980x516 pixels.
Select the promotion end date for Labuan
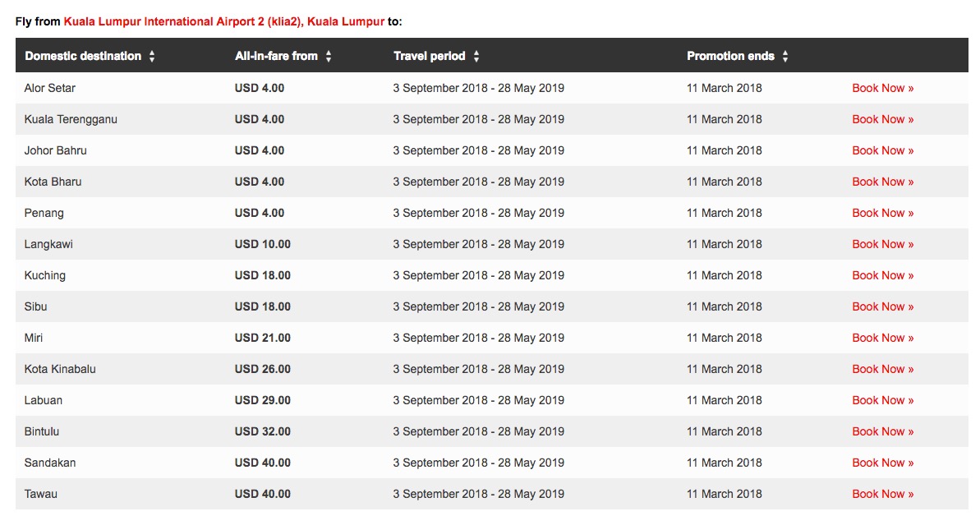[725, 401]
